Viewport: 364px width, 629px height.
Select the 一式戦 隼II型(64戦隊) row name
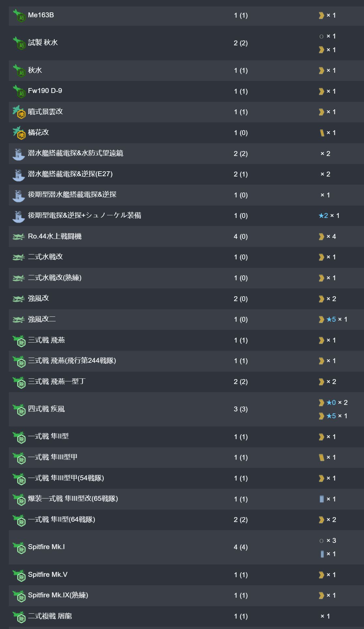[x=62, y=519]
